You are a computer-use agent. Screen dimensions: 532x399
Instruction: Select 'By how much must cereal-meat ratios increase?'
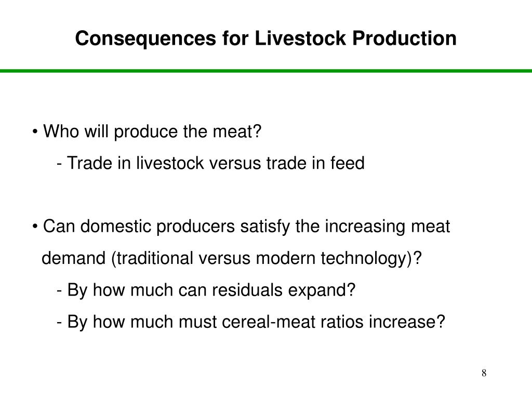tap(251, 322)
